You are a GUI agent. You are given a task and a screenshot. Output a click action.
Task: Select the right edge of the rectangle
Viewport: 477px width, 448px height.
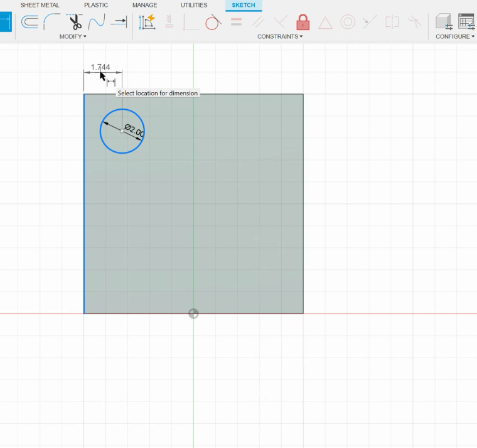(303, 203)
